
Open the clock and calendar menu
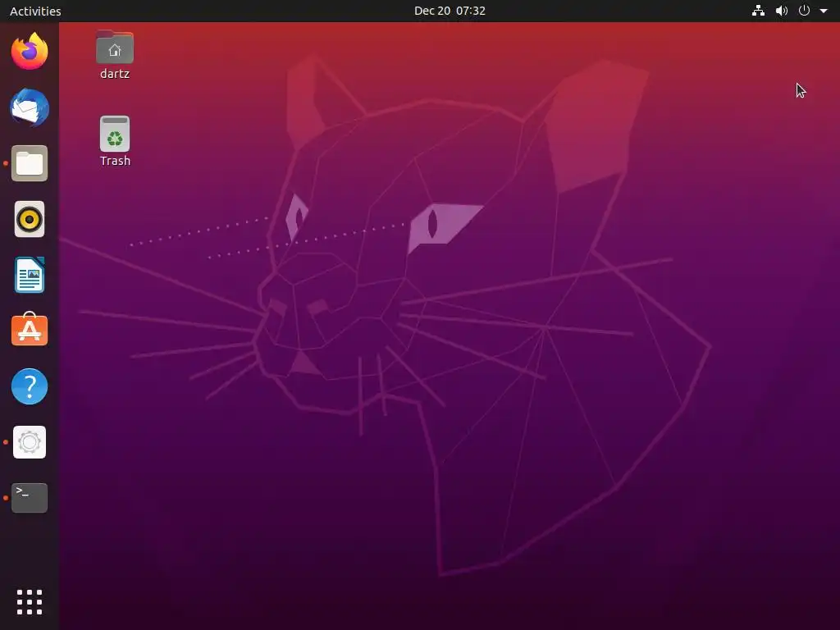(x=450, y=11)
